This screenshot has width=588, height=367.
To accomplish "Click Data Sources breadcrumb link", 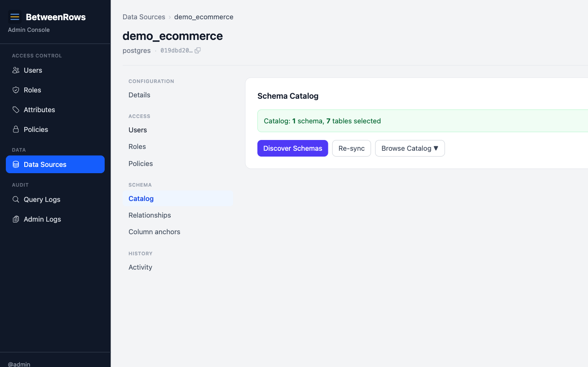I will click(144, 17).
